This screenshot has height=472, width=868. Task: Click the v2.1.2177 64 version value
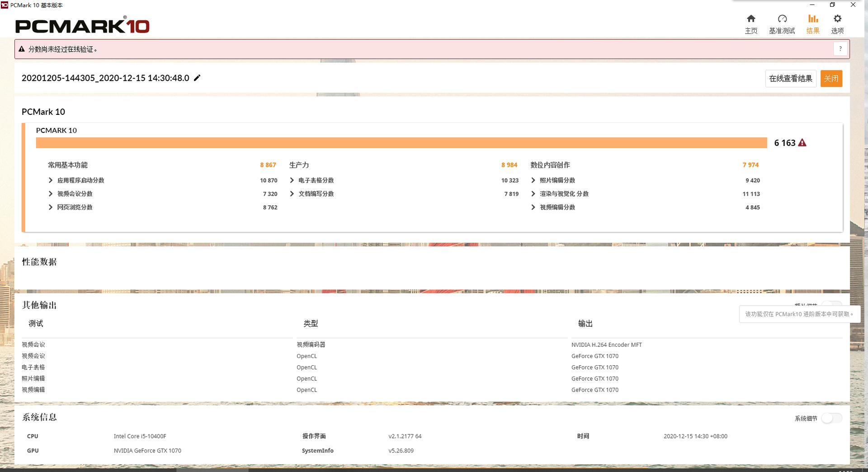coord(405,436)
